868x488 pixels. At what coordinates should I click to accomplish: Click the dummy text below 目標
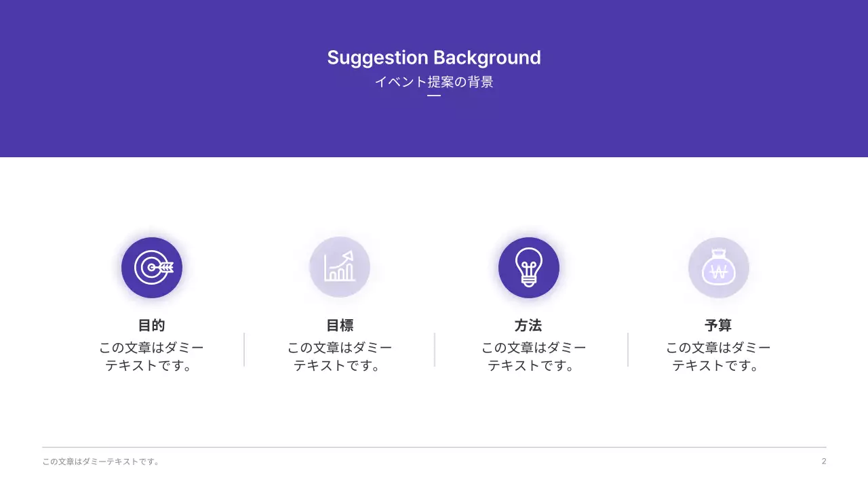pyautogui.click(x=340, y=357)
